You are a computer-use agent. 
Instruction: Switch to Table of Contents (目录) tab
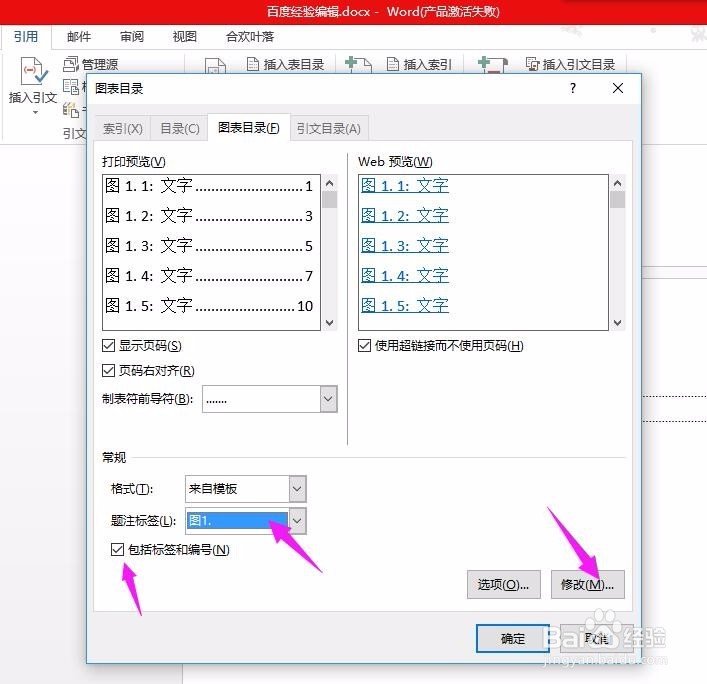point(179,129)
